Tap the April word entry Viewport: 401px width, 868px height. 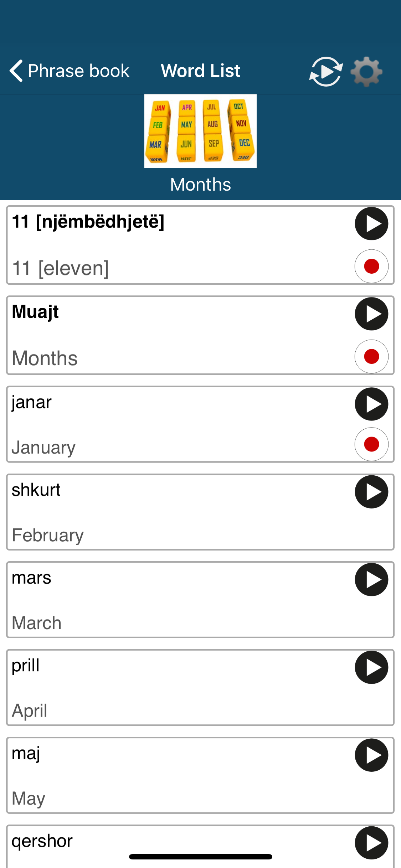pyautogui.click(x=200, y=688)
